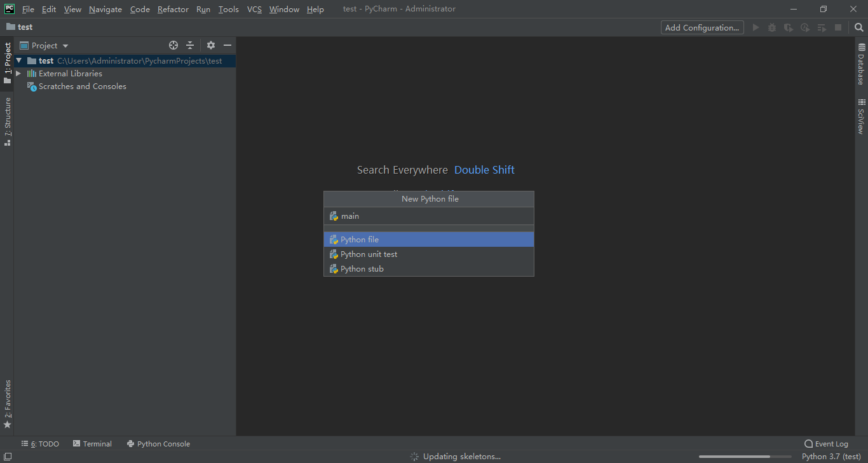Click the Concurrency Diagram run icon
This screenshot has width=868, height=463.
(x=822, y=27)
